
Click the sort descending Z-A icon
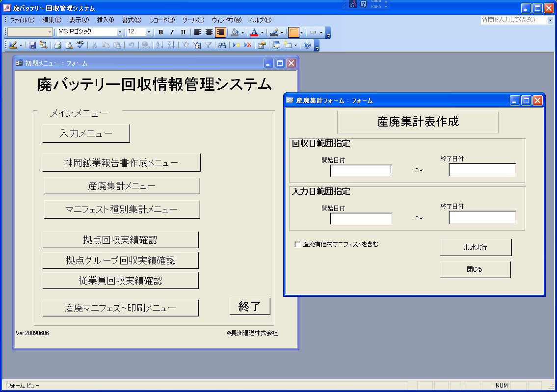171,45
